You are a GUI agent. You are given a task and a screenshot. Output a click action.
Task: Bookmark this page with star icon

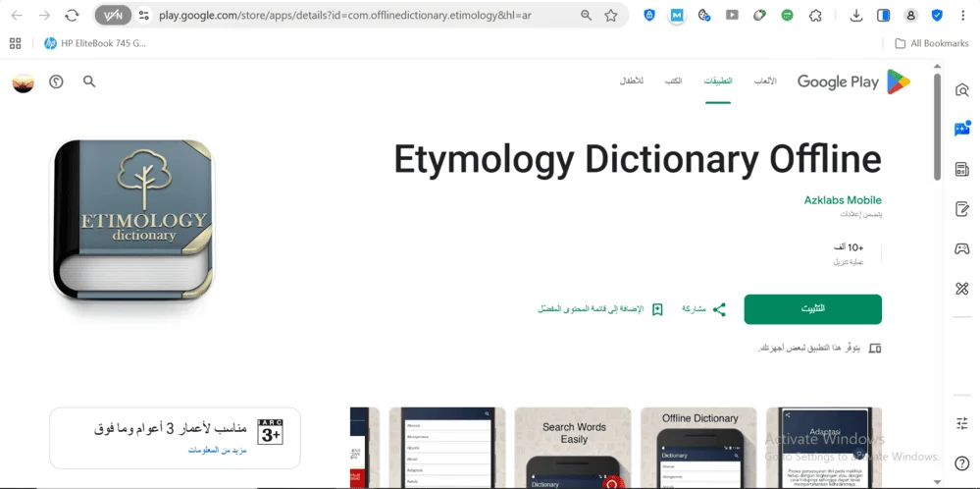coord(610,16)
